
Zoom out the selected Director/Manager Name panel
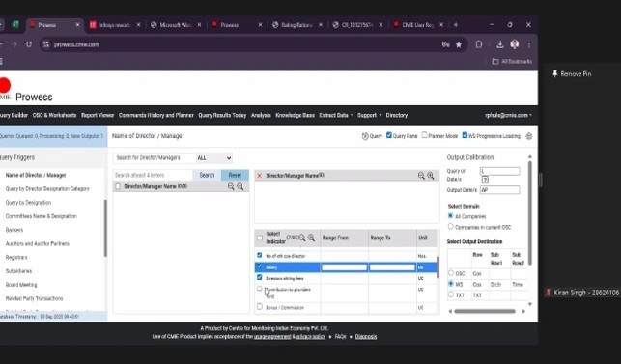(x=421, y=176)
